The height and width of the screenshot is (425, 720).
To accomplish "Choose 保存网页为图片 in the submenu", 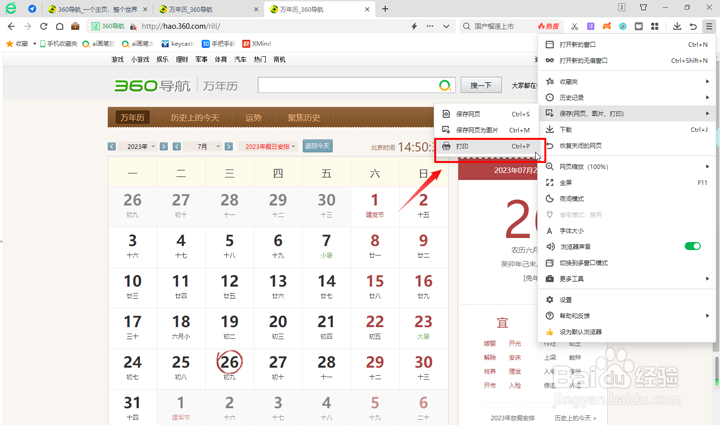I will point(486,130).
